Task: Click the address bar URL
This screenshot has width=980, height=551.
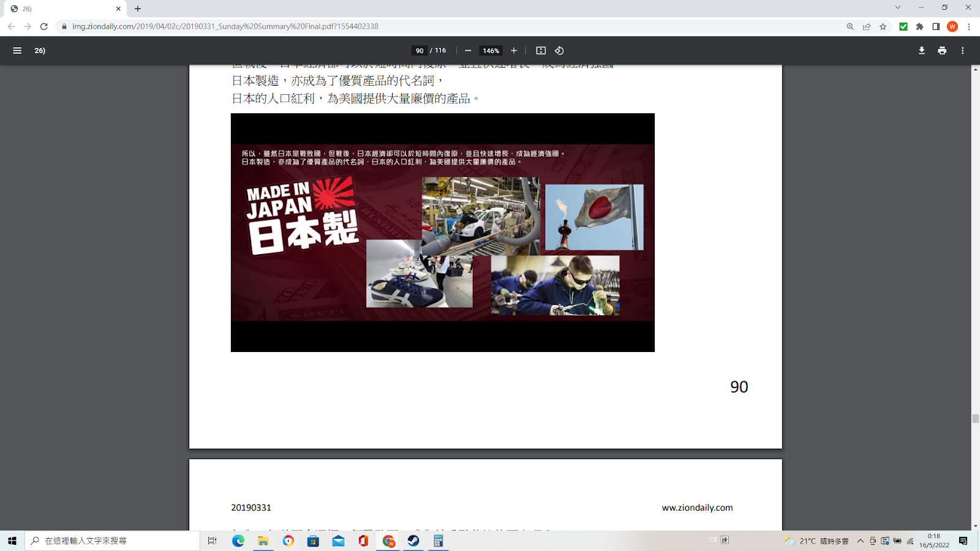Action: click(225, 26)
